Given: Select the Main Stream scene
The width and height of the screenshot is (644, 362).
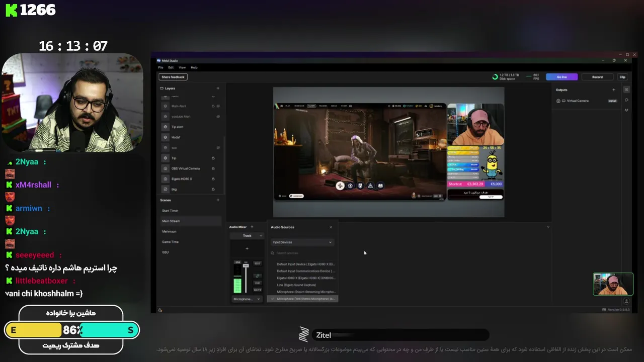Looking at the screenshot, I should [190, 221].
